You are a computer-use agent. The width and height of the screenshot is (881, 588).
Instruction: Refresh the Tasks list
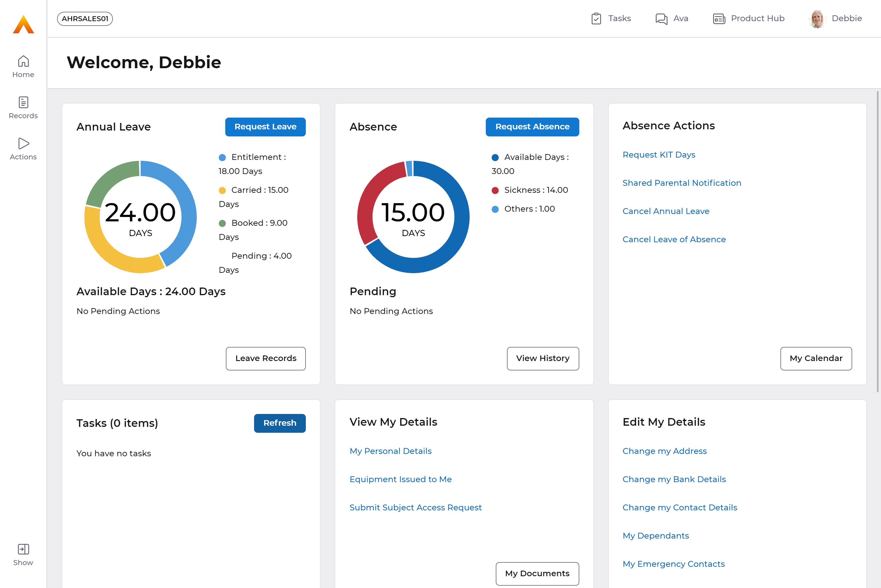pyautogui.click(x=279, y=423)
